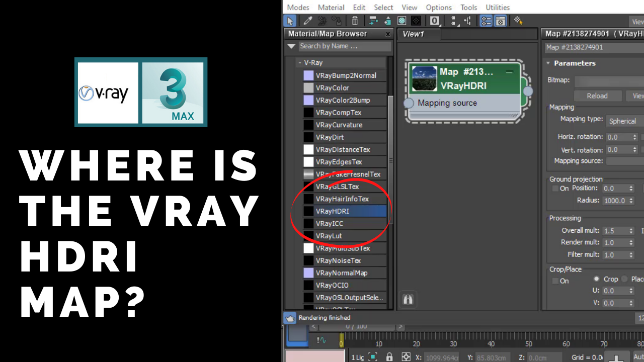Screen dimensions: 644x362
Task: Enable Ground projection On checkbox
Action: 555,189
